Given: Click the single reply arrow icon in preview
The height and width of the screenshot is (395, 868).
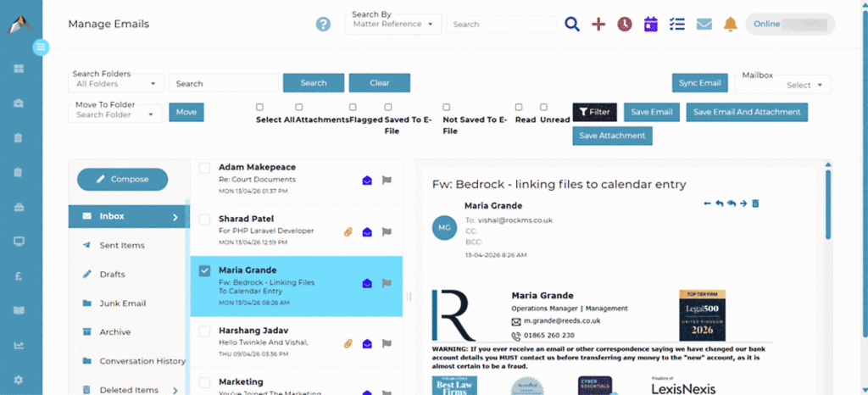Looking at the screenshot, I should point(719,203).
